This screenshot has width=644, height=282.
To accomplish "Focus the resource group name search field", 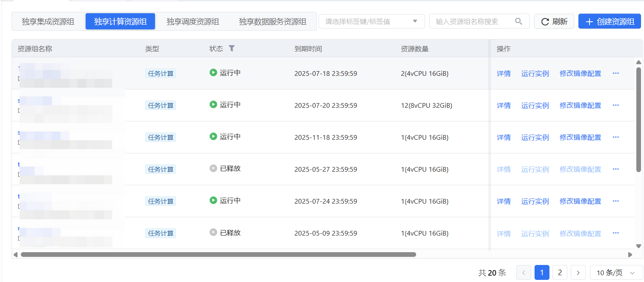I will 473,21.
